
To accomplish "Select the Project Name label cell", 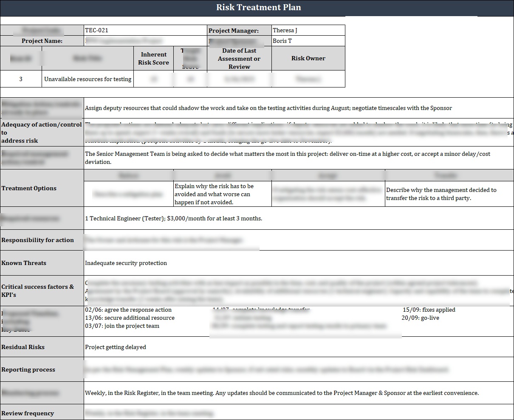I will coord(42,41).
